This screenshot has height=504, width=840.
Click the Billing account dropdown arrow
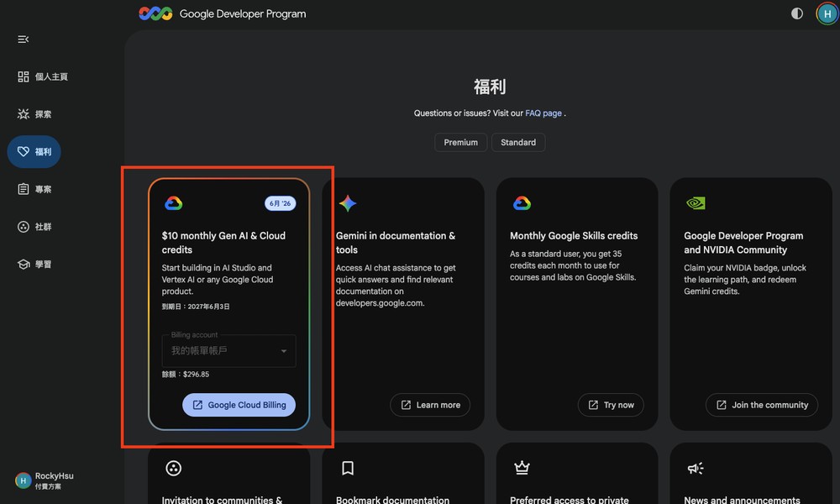click(x=284, y=351)
